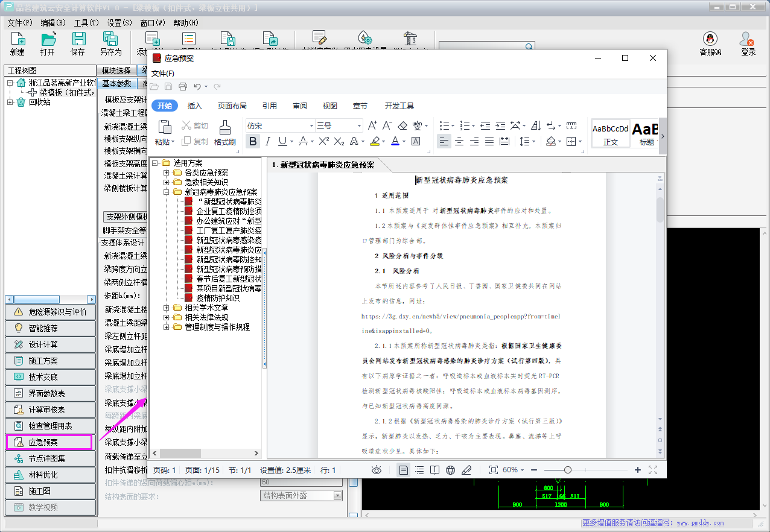770x532 pixels.
Task: Open the 帮助(H) menu in main window
Action: click(x=186, y=22)
